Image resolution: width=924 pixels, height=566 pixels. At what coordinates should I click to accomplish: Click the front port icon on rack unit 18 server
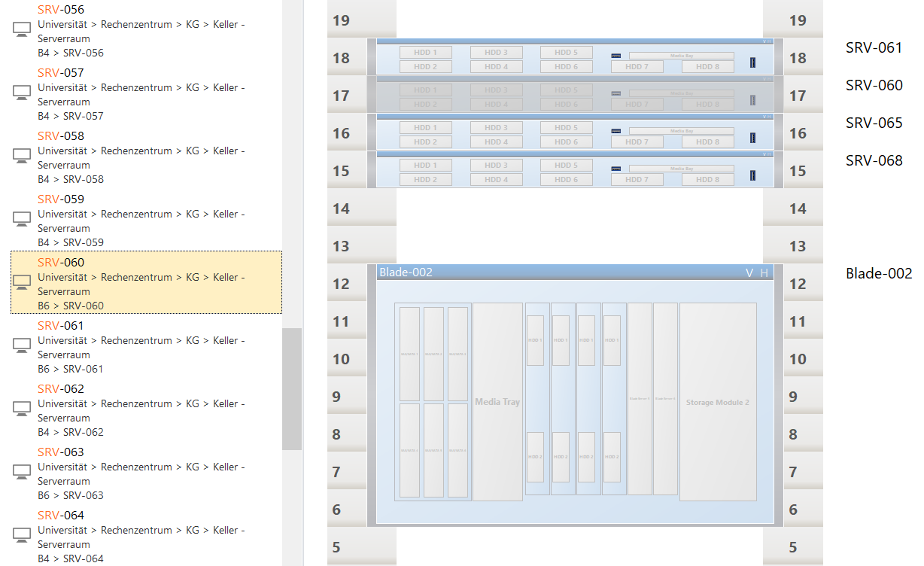point(616,56)
